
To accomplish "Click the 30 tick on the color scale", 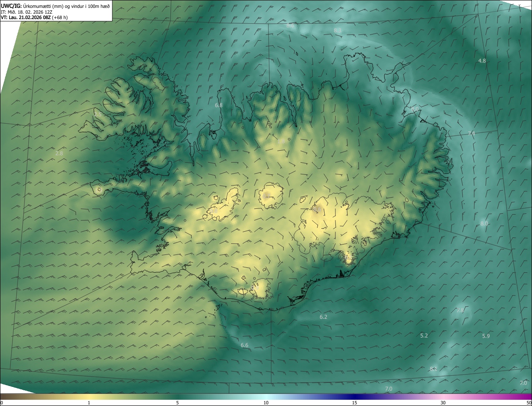I will [x=443, y=403].
